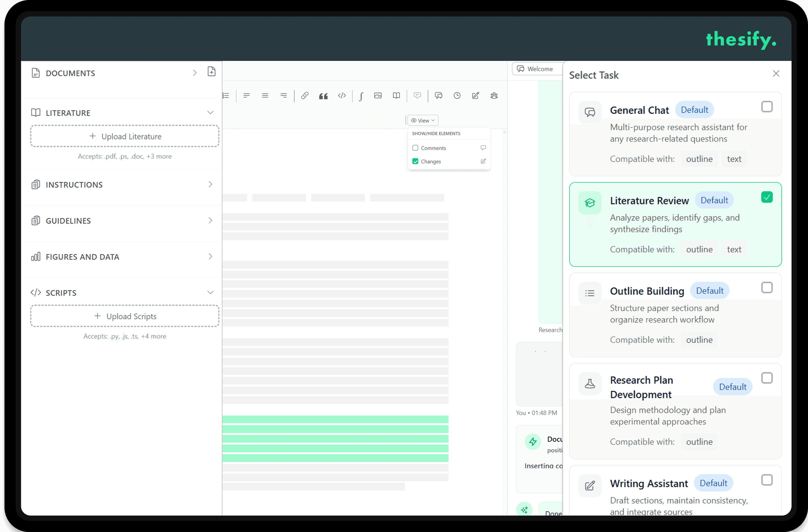Screen dimensions: 808x532
Task: Switch to the Welcome tab
Action: (x=538, y=68)
